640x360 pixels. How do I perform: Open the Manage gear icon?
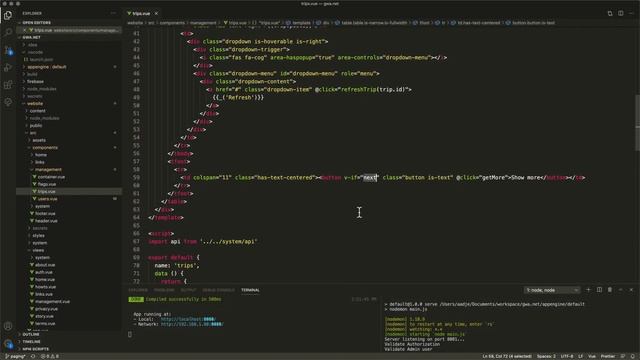pos(8,344)
